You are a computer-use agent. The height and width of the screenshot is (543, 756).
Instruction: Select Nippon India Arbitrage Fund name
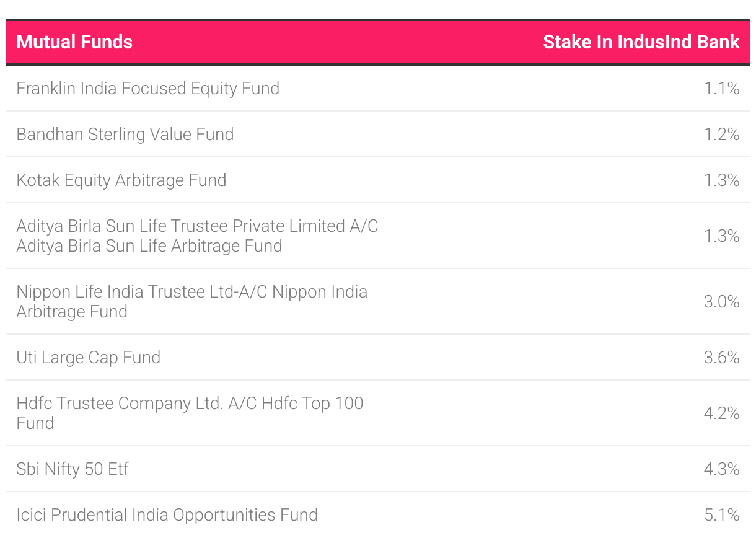[191, 302]
